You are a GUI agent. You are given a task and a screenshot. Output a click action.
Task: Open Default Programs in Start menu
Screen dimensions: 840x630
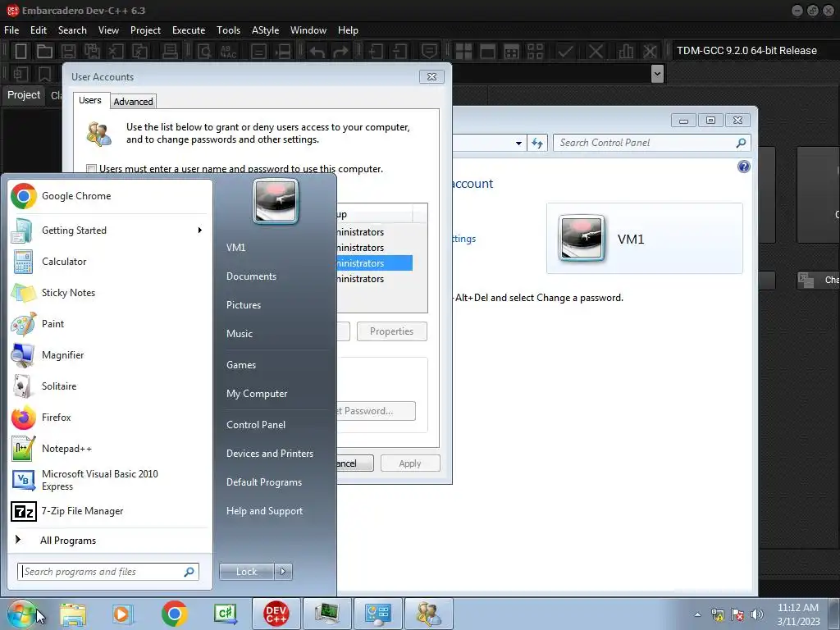(263, 482)
